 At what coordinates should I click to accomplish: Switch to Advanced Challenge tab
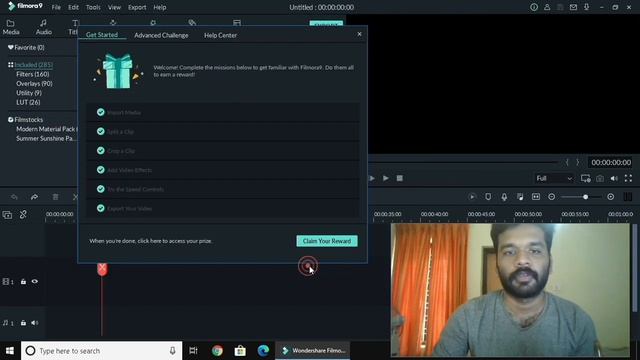(x=161, y=35)
